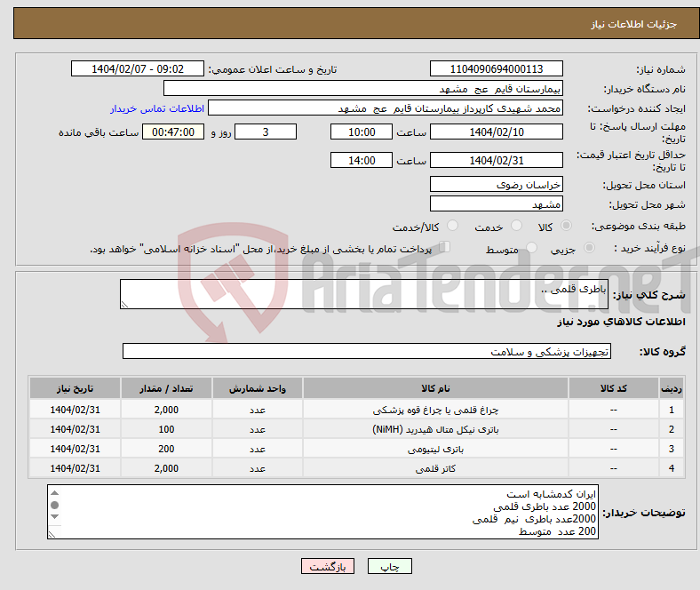
Task: Click the توضیحات خریدار notes textarea
Action: tap(322, 512)
